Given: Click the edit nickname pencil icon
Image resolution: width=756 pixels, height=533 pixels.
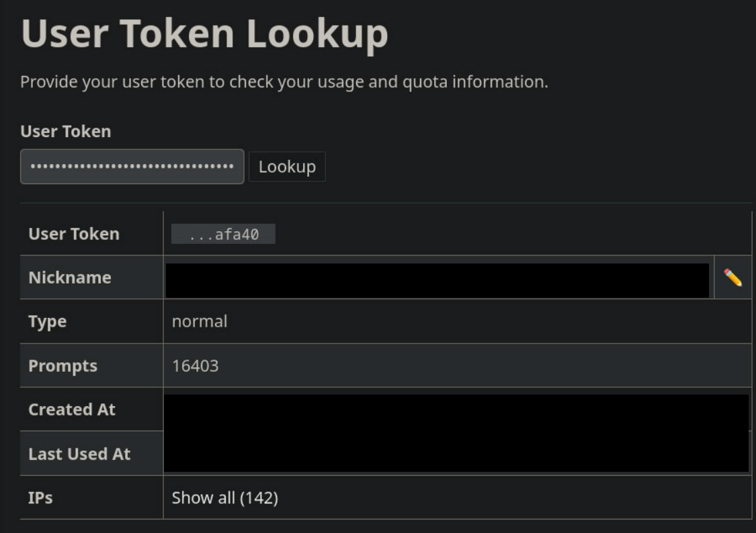Looking at the screenshot, I should tap(732, 278).
